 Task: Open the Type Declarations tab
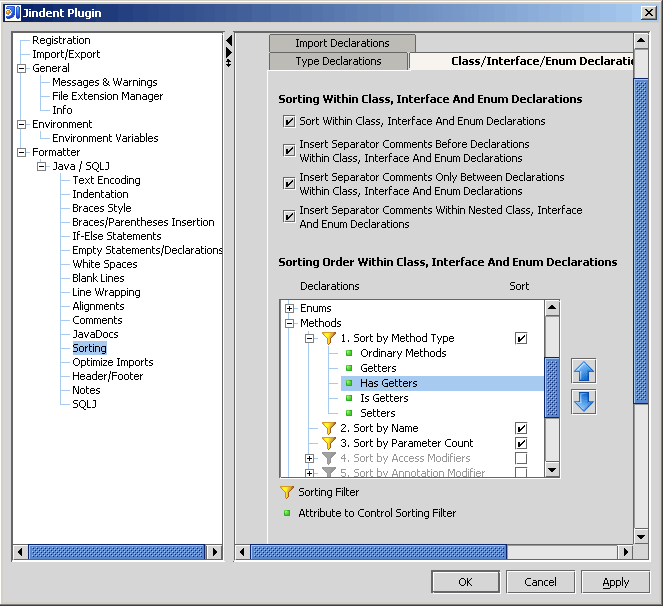point(338,61)
